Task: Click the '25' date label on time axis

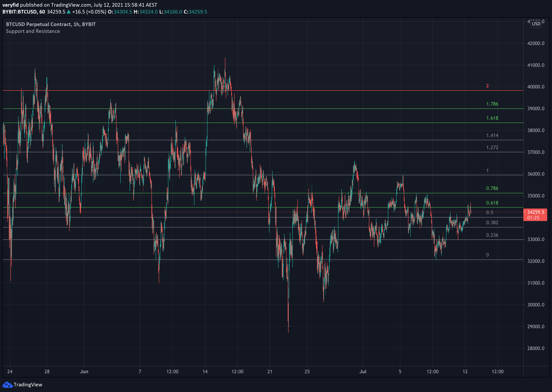Action: coord(307,371)
